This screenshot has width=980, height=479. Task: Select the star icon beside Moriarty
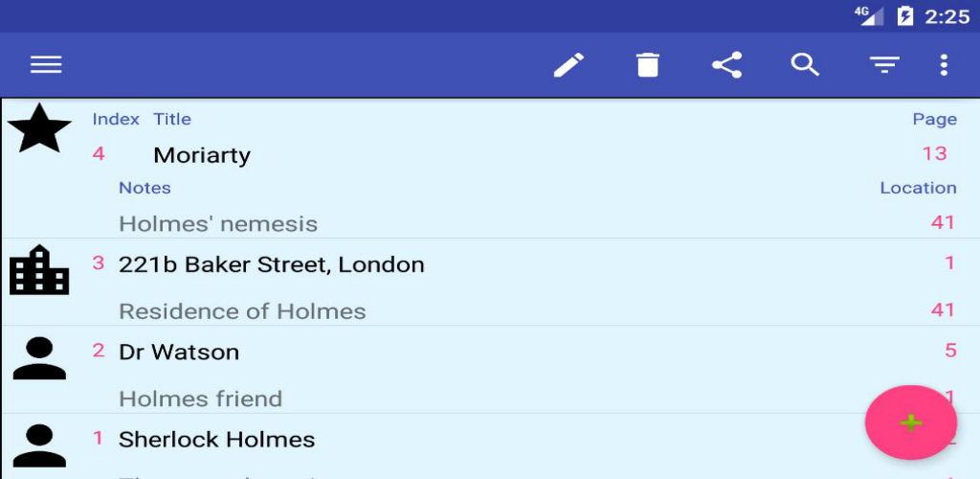[39, 128]
